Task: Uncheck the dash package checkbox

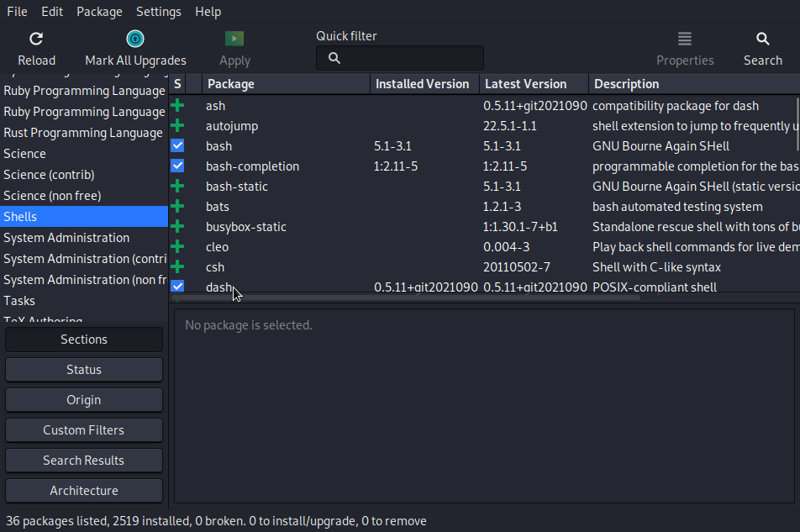Action: pos(177,287)
